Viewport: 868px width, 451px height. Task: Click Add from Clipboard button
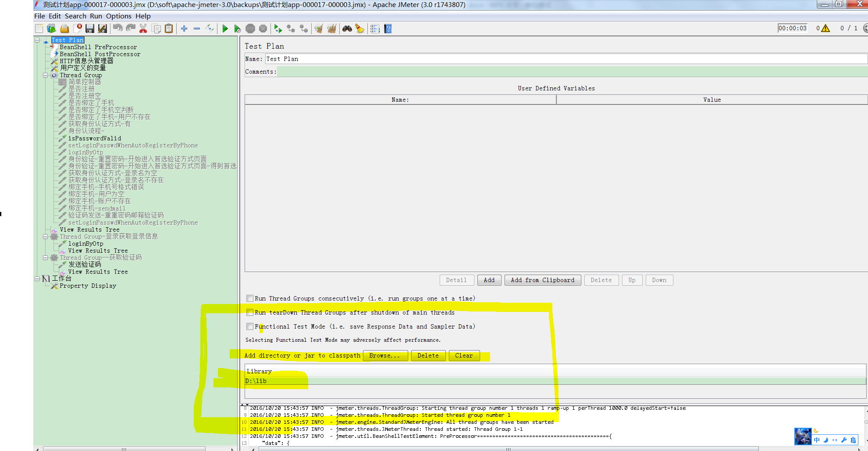point(543,280)
